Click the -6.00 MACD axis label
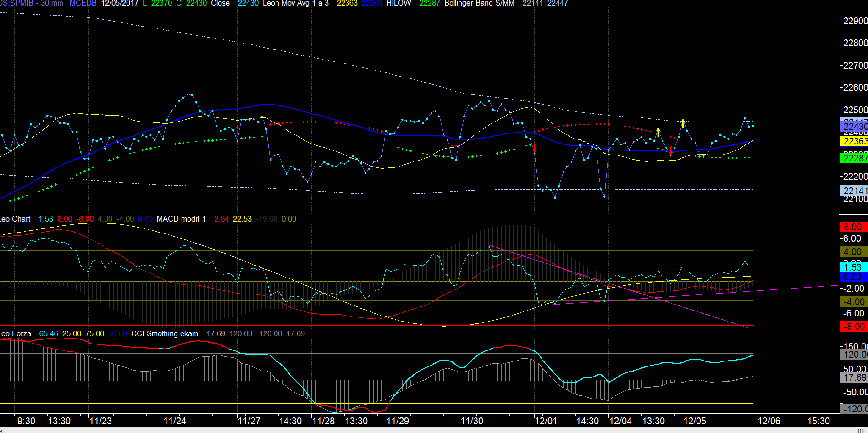Screen dimensions: 868x433 click(x=853, y=313)
